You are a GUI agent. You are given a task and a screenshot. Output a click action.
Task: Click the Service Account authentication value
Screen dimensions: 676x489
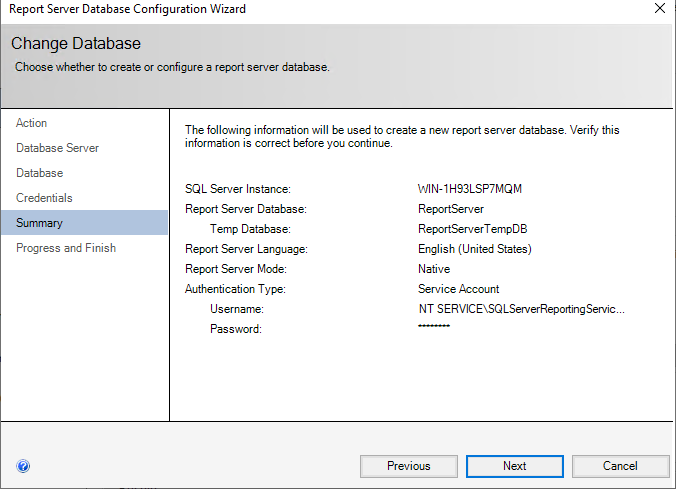point(458,289)
